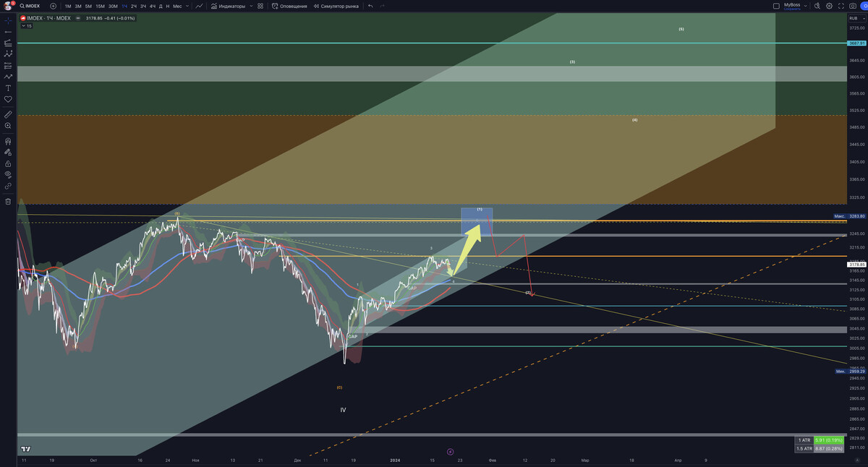Click the IMOEX symbol search field
868x467 pixels.
pyautogui.click(x=32, y=6)
